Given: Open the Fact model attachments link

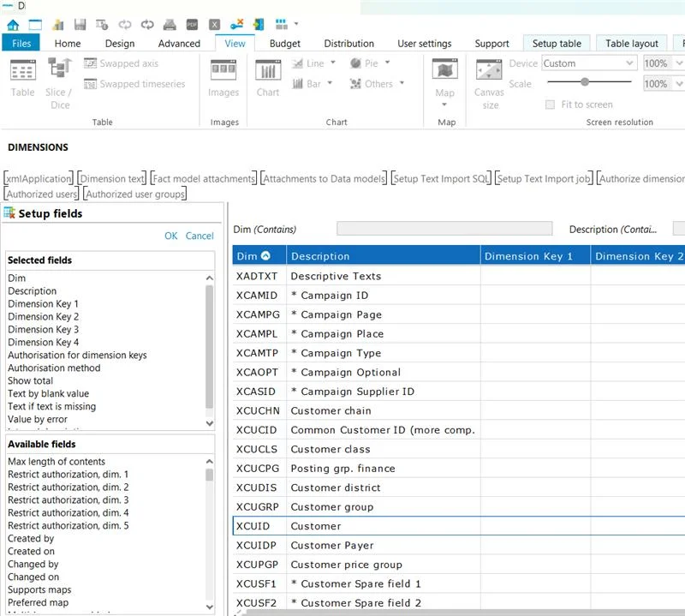Looking at the screenshot, I should [x=204, y=178].
